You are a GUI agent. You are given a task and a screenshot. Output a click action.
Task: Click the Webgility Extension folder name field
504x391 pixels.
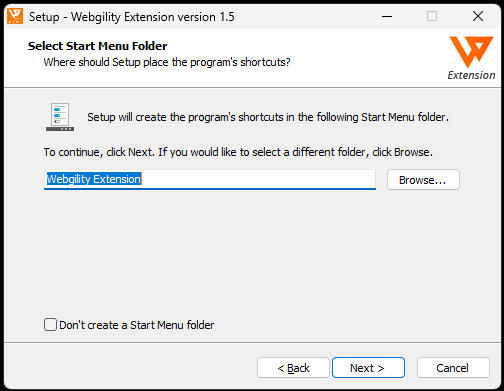tap(210, 180)
